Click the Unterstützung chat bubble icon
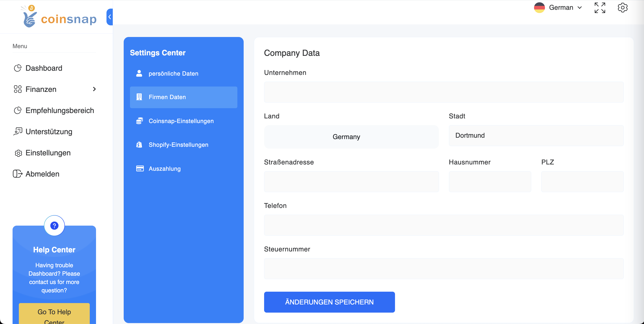Screen dimensions: 644x324 tap(17, 131)
